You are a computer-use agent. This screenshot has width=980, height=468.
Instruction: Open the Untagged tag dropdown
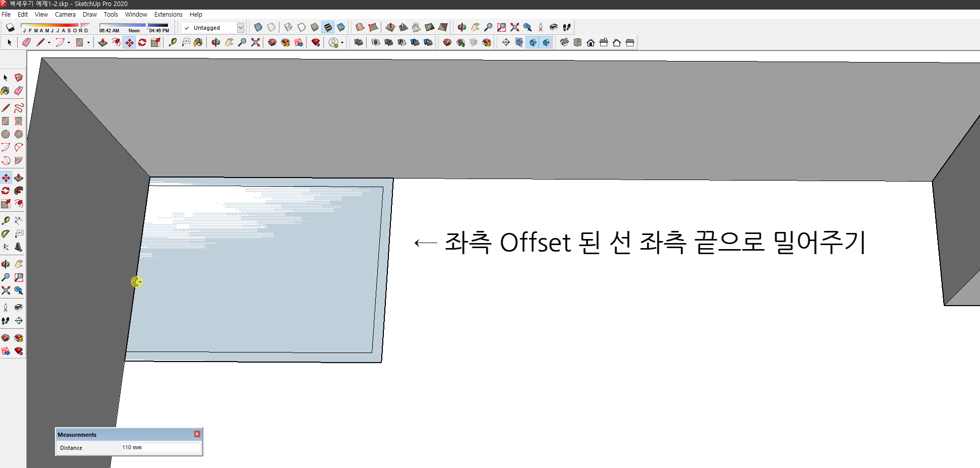click(241, 28)
